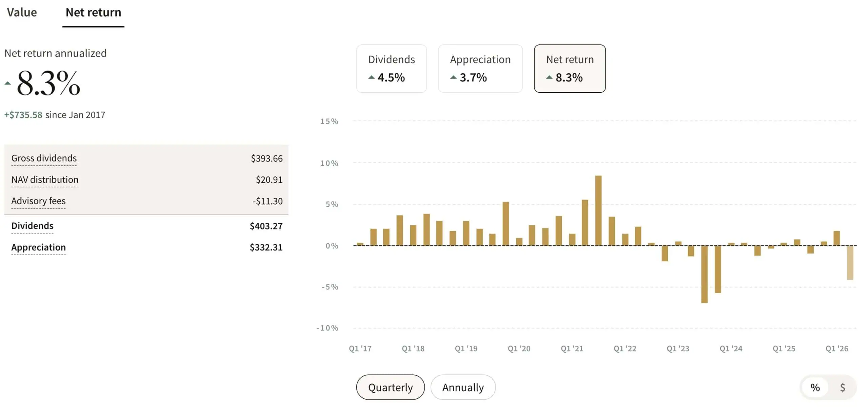This screenshot has width=868, height=411.
Task: Click the underlined Dividends row label
Action: (x=32, y=226)
